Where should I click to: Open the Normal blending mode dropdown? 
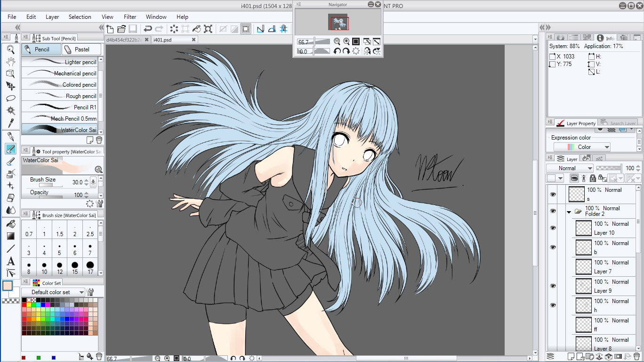pos(570,168)
